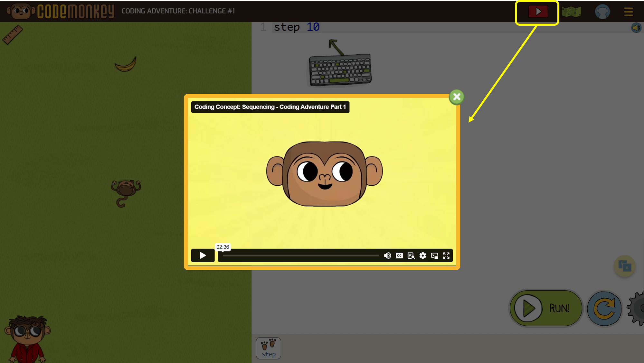Enable picture-in-picture mode

click(x=434, y=256)
